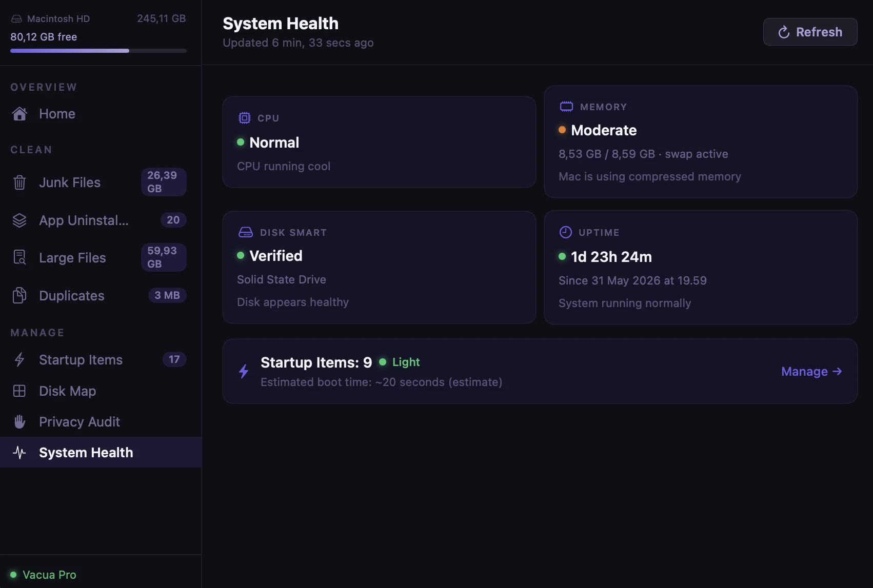The image size is (873, 588).
Task: Click the Disk Map grid icon
Action: [x=19, y=391]
